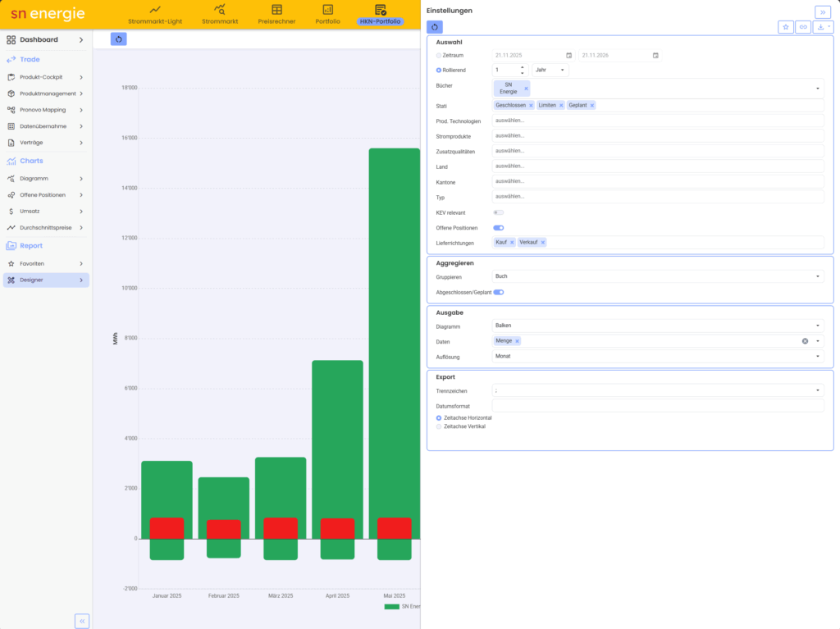
Task: Expand the Dashboard menu chevron
Action: (81, 39)
